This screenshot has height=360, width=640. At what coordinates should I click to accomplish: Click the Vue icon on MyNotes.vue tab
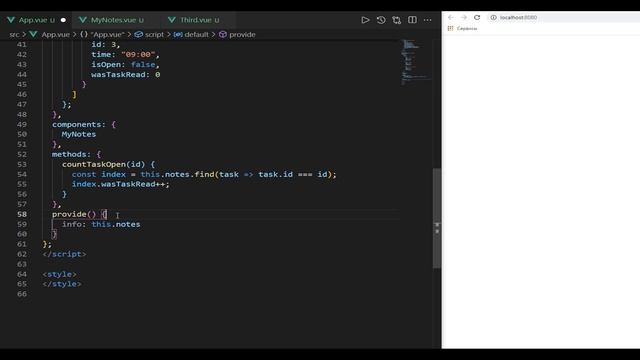83,20
